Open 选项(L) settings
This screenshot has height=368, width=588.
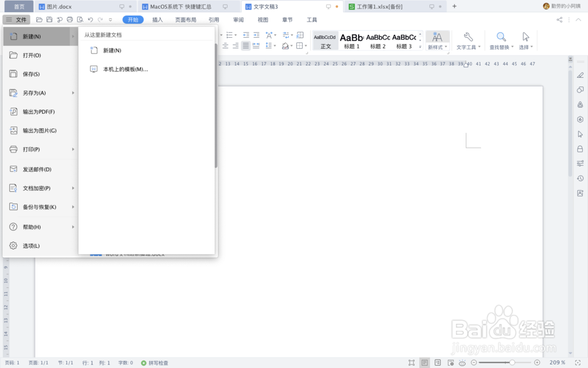click(40, 246)
